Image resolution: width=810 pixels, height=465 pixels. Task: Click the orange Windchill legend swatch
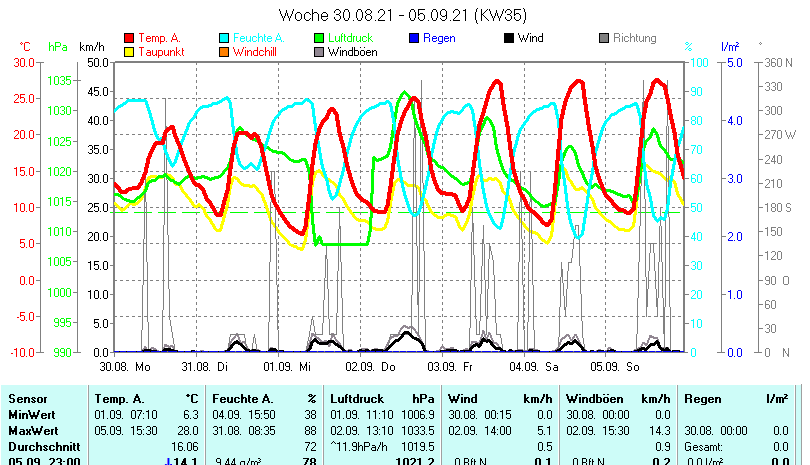(224, 52)
